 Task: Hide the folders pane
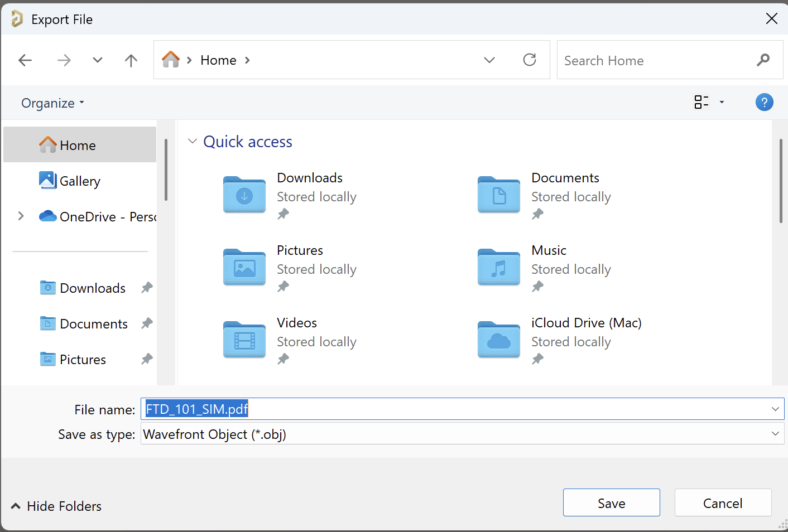click(x=56, y=506)
